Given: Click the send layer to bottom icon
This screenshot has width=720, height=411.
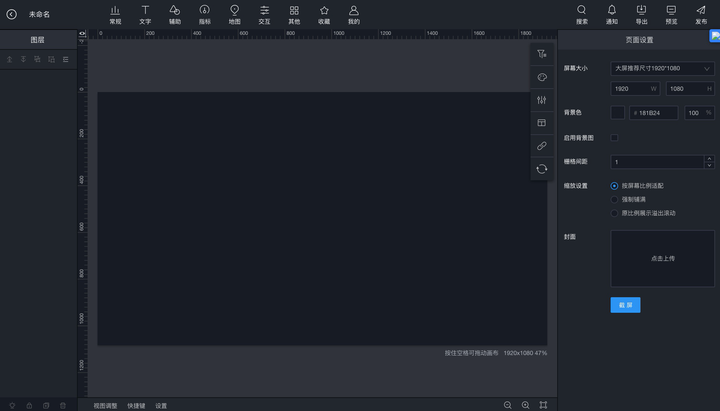Looking at the screenshot, I should pyautogui.click(x=51, y=59).
